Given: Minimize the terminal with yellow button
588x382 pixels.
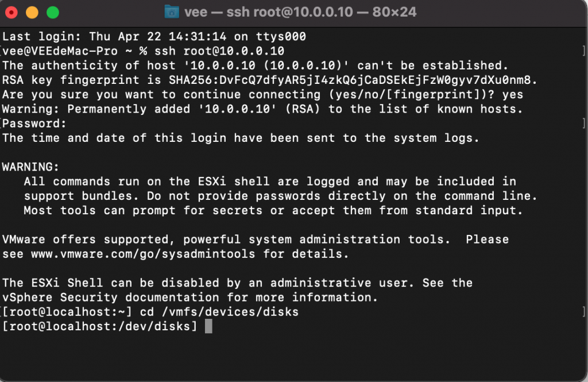Looking at the screenshot, I should click(32, 13).
